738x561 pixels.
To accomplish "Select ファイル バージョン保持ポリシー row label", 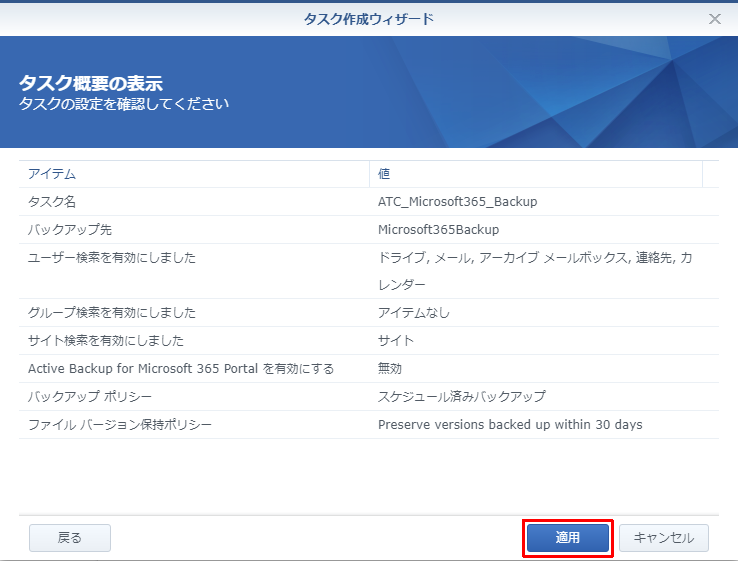I will (x=120, y=425).
